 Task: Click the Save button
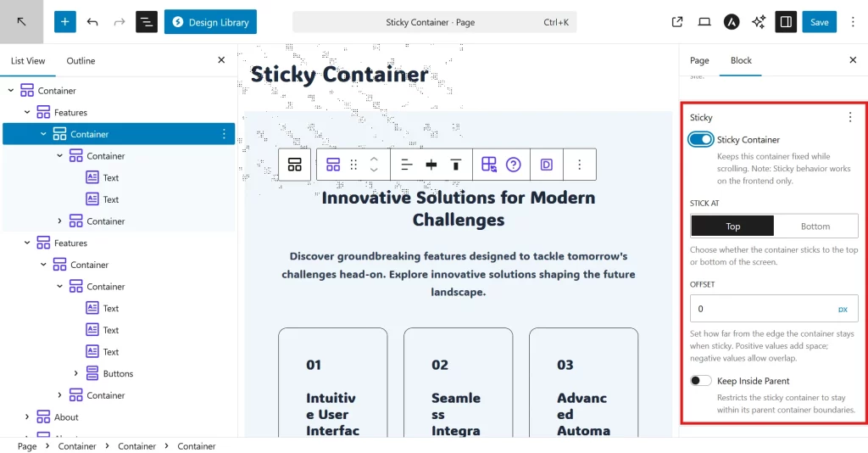click(819, 22)
